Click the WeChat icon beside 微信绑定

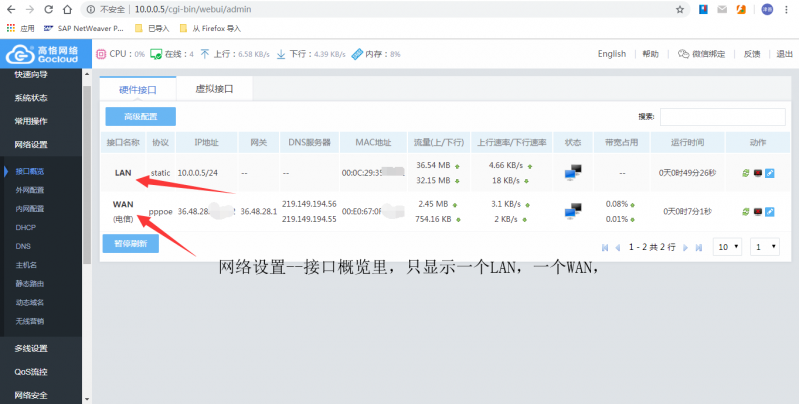coord(683,54)
